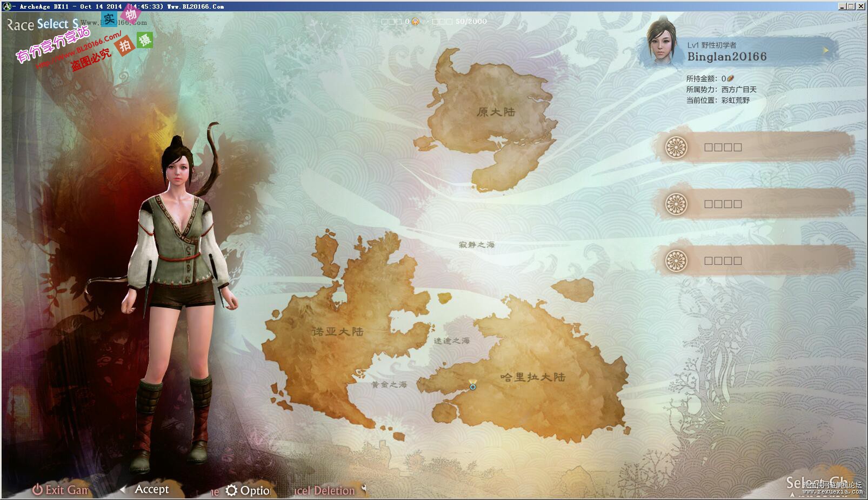This screenshot has height=500, width=868.
Task: Click the flower icon of the third empty slot
Action: coord(676,261)
